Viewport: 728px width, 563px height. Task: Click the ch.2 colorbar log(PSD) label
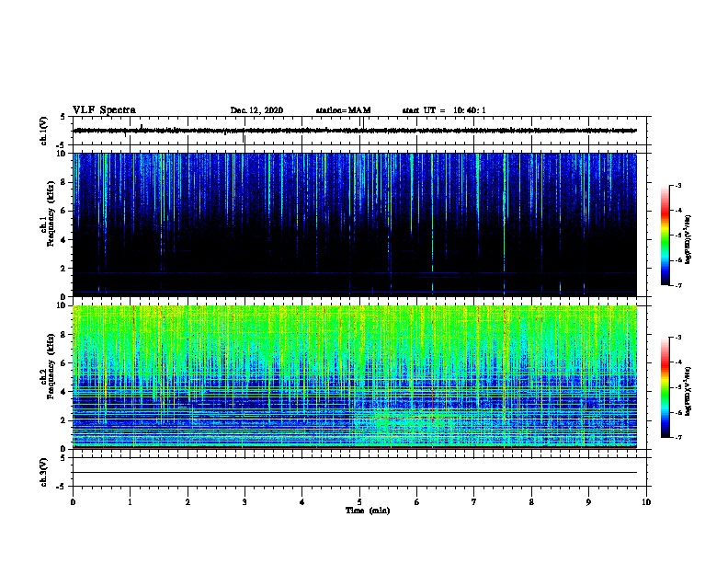coord(688,391)
